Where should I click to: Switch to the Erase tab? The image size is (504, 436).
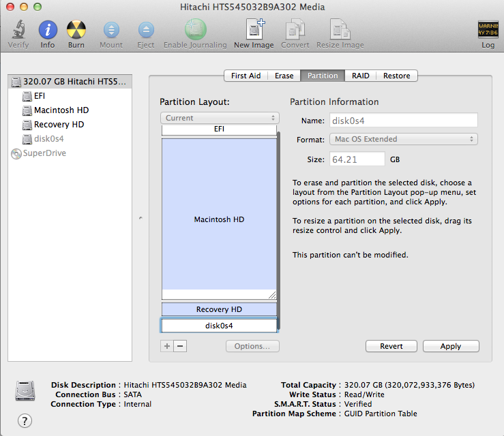pyautogui.click(x=284, y=76)
